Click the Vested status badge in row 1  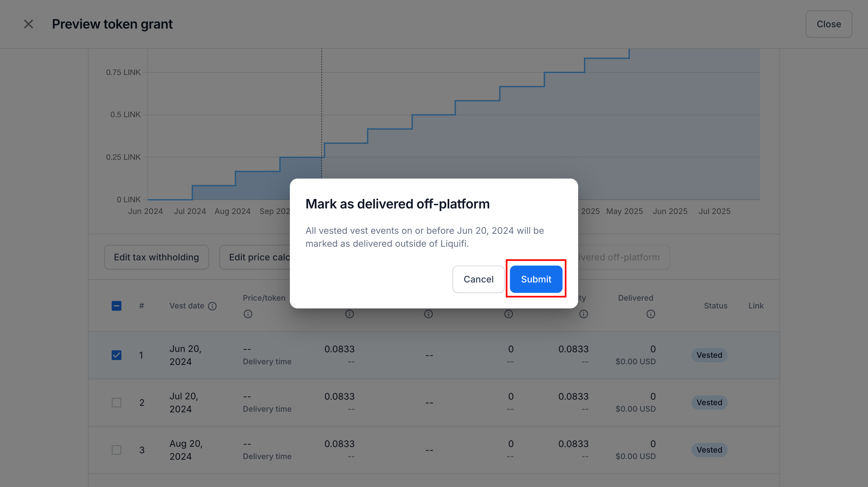pos(709,355)
